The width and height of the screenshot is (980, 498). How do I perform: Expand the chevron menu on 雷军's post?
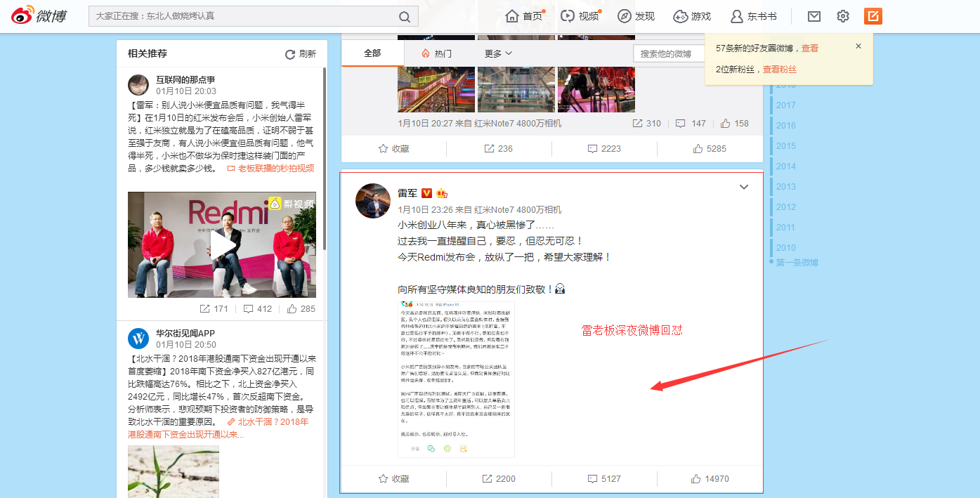(745, 187)
